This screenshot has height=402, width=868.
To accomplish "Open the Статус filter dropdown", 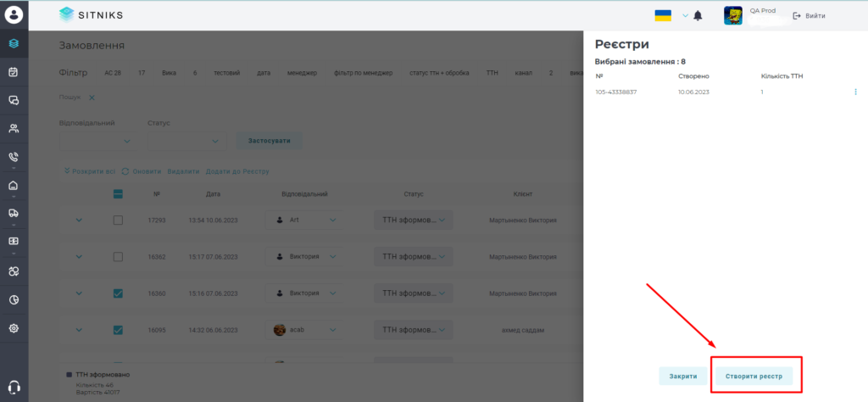I will click(x=187, y=141).
